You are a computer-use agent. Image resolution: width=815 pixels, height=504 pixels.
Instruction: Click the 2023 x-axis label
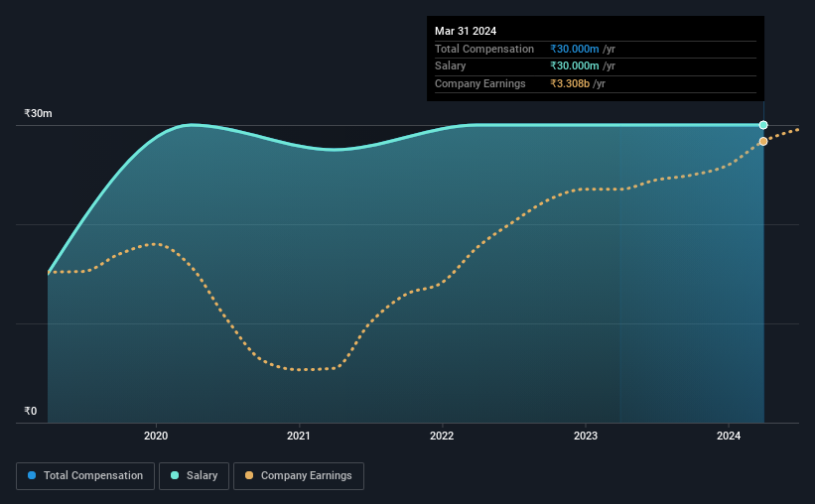[586, 436]
